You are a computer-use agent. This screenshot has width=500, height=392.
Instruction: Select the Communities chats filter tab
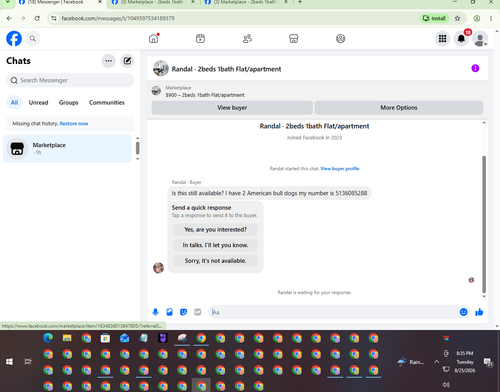pos(107,102)
